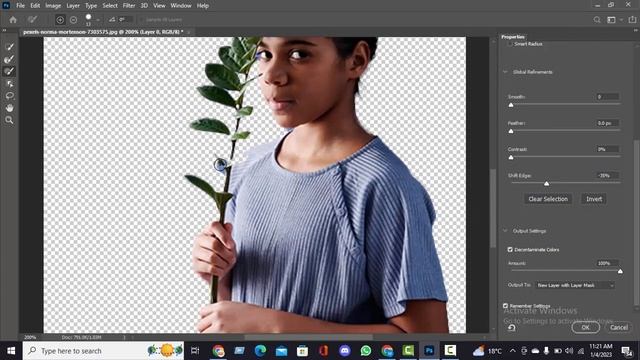Viewport: 640px width, 360px height.
Task: Open Microsoft Store from the taskbar
Action: point(302,351)
